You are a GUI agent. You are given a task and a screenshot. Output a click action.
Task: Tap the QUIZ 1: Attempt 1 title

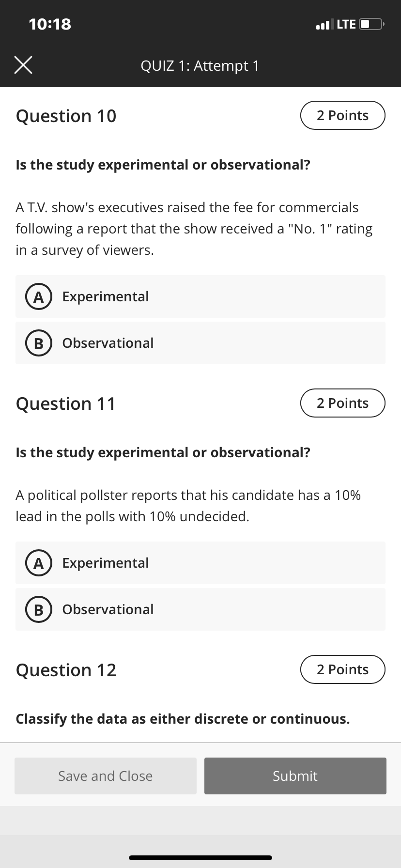click(x=200, y=65)
